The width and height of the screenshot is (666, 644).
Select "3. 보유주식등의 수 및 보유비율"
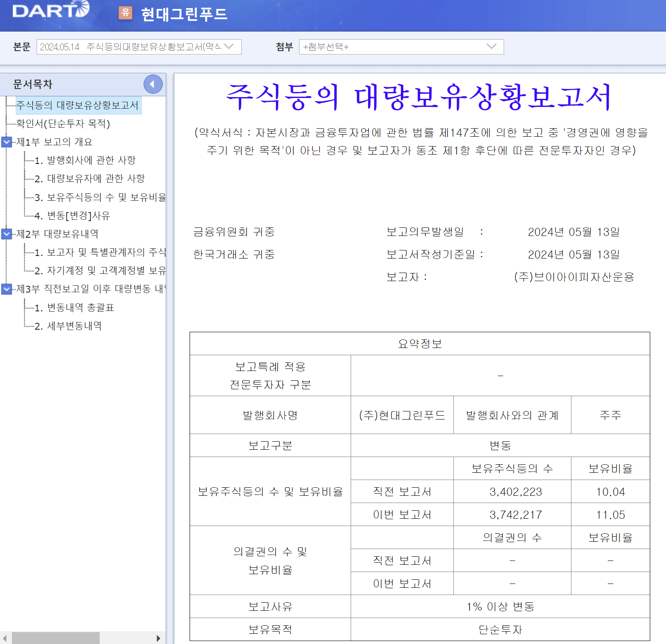96,197
